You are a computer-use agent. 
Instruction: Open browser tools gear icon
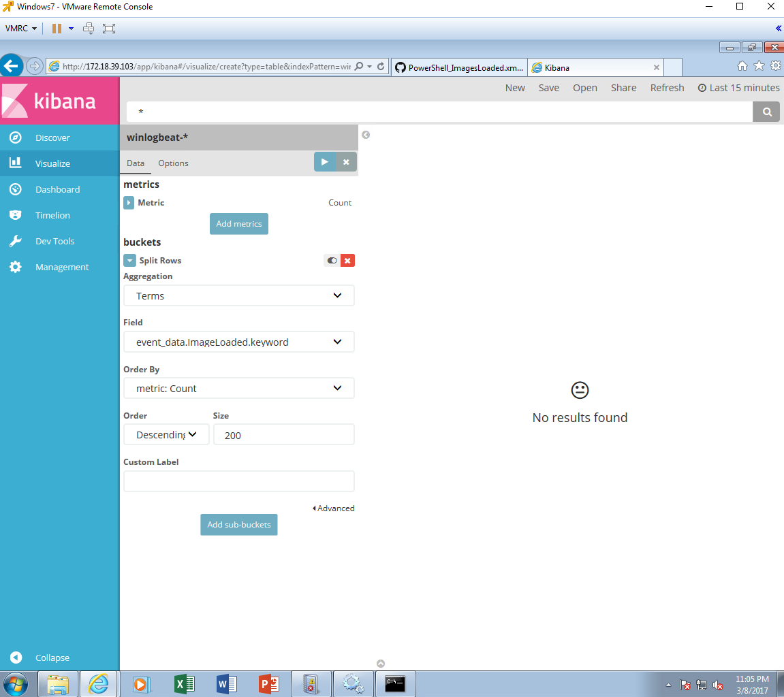point(776,66)
